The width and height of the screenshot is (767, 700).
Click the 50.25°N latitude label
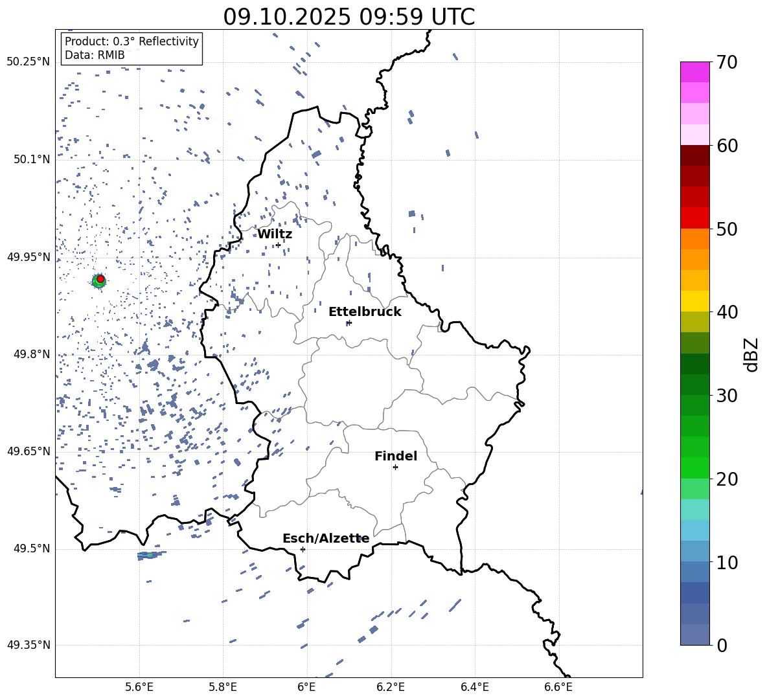click(x=29, y=62)
